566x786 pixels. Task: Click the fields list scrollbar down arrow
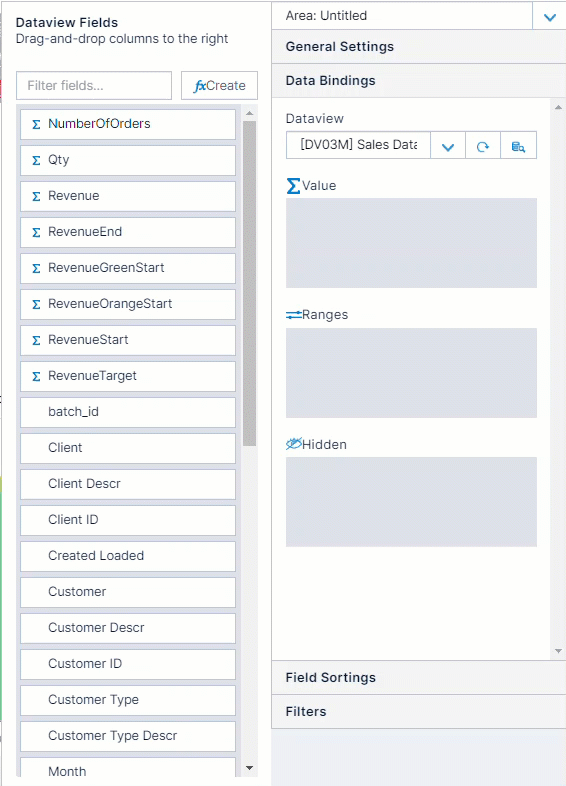249,768
